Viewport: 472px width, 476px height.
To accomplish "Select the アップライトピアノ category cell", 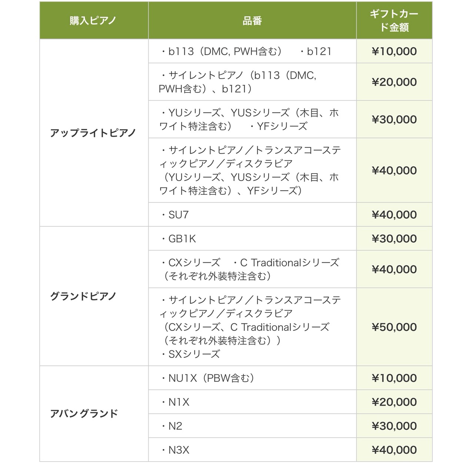I will tap(94, 133).
